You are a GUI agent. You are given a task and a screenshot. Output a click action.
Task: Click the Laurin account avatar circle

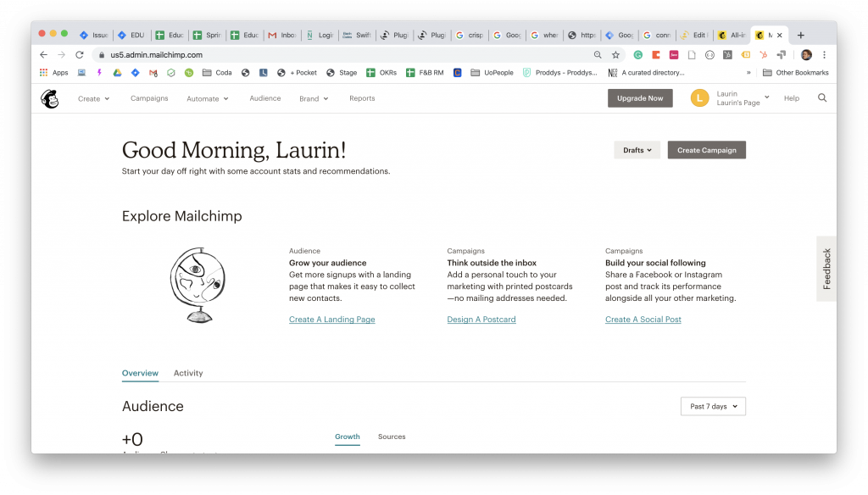point(699,98)
